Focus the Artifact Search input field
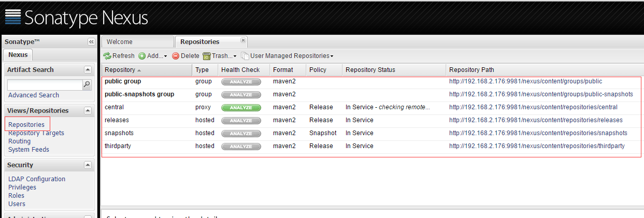This screenshot has height=218, width=644. pyautogui.click(x=45, y=84)
